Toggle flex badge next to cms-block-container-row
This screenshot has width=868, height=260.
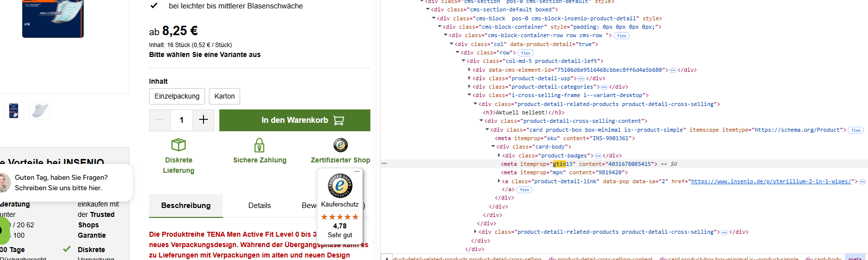tap(621, 36)
